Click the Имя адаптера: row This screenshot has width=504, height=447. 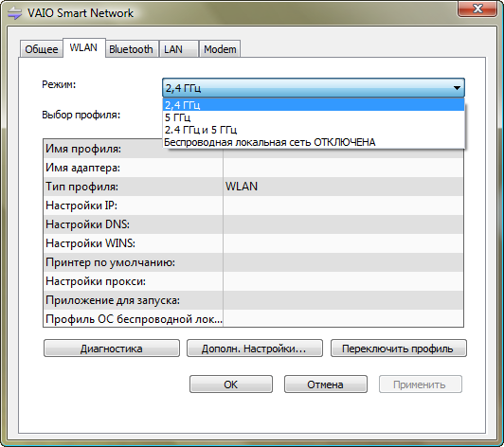point(253,168)
